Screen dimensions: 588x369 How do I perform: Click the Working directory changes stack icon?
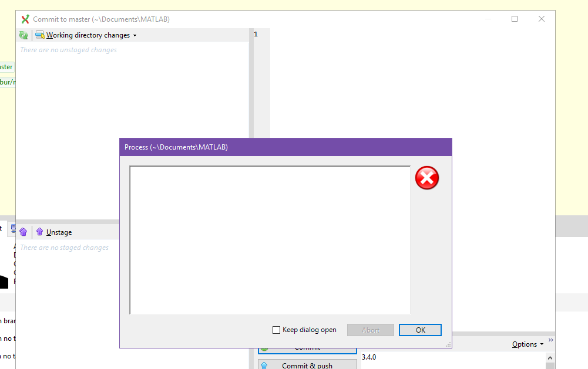39,35
